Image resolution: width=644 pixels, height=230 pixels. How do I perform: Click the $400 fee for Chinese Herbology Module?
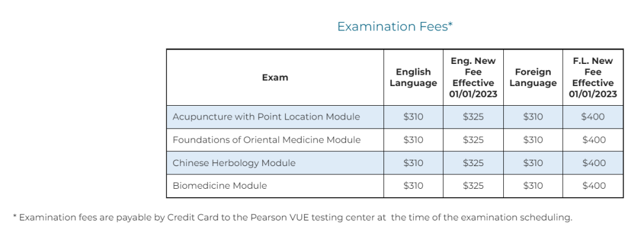(594, 163)
